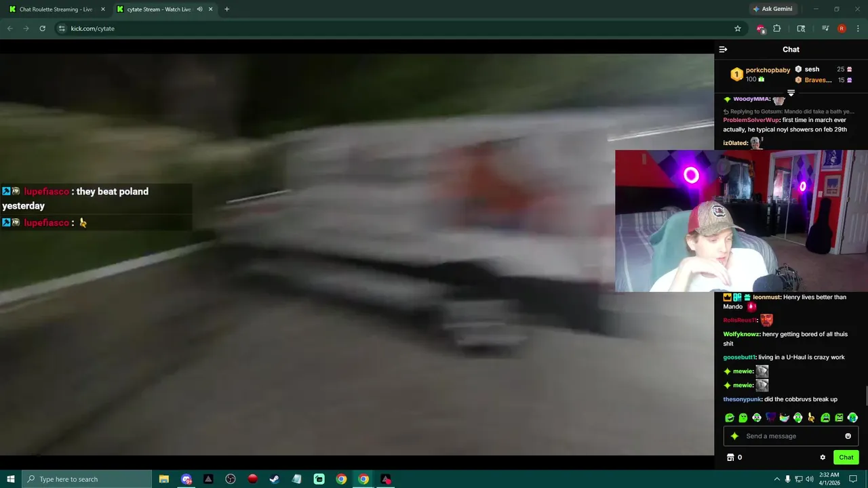Image resolution: width=868 pixels, height=488 pixels.
Task: Open chat settings gear
Action: pos(823,457)
